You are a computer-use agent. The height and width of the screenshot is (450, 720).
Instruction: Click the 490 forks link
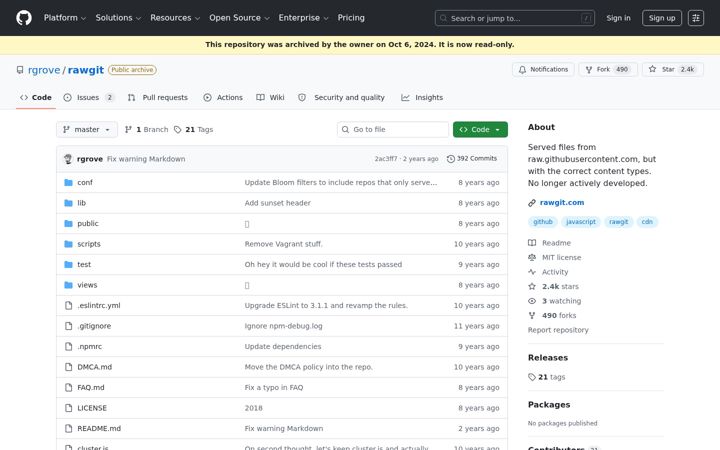click(559, 316)
